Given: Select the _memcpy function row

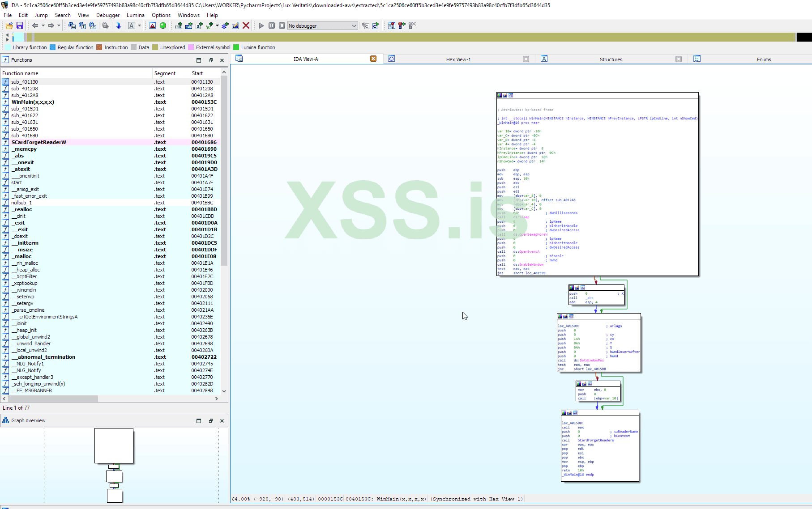Looking at the screenshot, I should (x=111, y=149).
